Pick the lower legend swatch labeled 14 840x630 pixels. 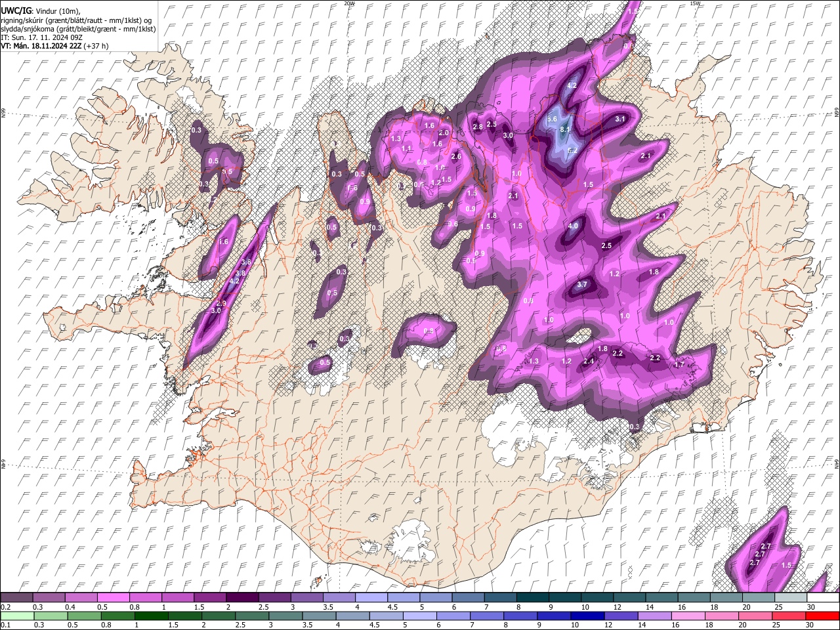pos(654,616)
